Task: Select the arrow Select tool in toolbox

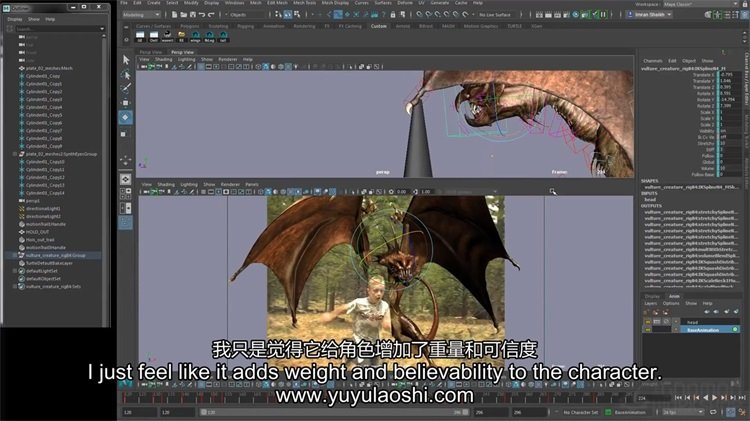Action: pyautogui.click(x=126, y=60)
